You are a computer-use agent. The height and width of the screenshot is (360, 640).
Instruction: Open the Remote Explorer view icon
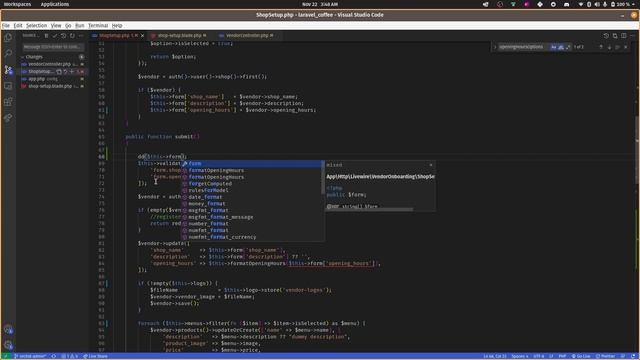click(x=8, y=86)
